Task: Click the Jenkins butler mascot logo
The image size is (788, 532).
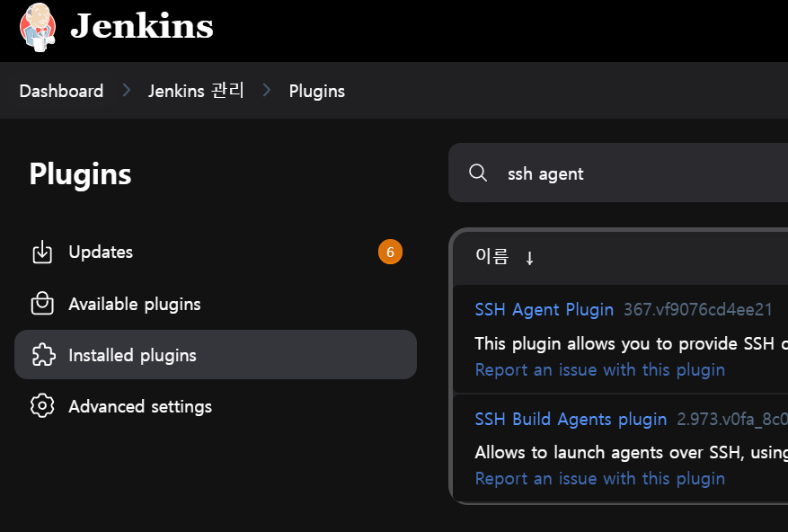Action: tap(38, 27)
